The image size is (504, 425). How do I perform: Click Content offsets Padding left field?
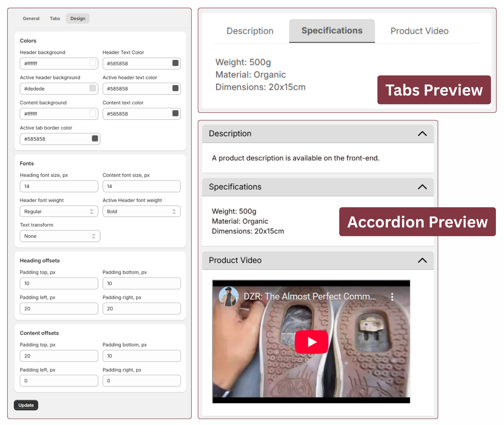pyautogui.click(x=59, y=381)
